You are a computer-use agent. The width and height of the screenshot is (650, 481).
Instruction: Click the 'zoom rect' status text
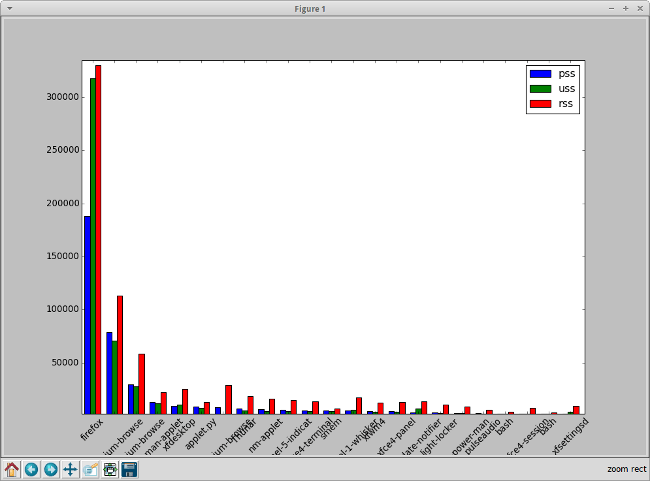click(627, 469)
